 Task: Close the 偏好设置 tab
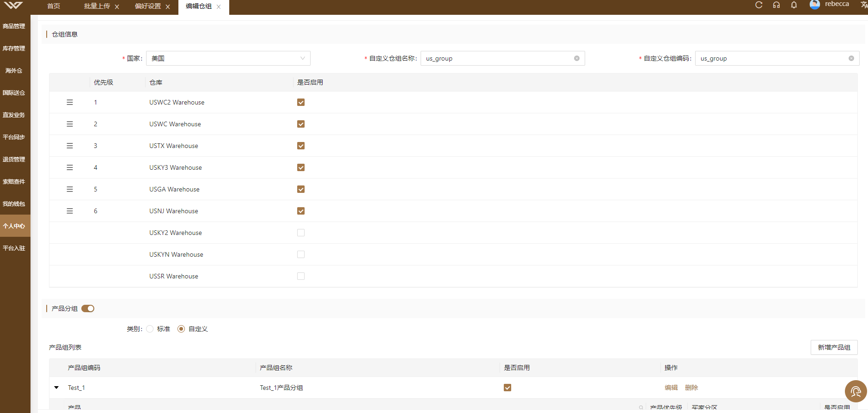click(x=168, y=6)
